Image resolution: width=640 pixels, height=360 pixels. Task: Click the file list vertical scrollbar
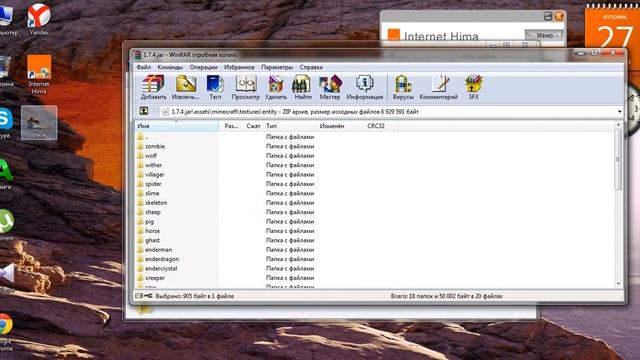(618, 159)
